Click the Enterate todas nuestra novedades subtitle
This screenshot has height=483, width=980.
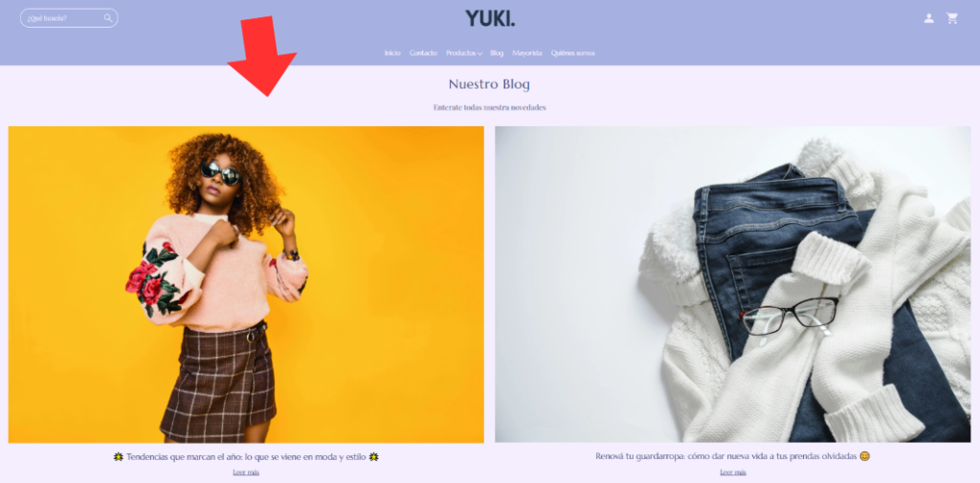click(x=489, y=107)
